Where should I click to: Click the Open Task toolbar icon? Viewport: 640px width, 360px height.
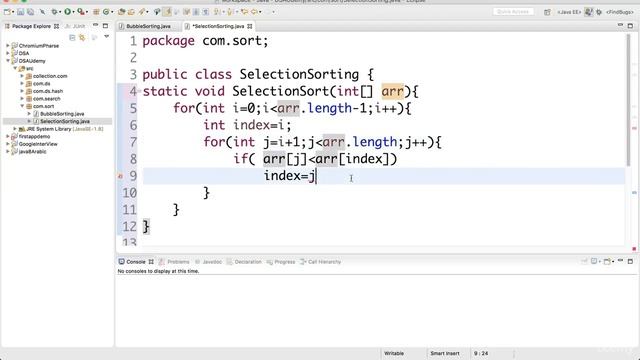131,12
